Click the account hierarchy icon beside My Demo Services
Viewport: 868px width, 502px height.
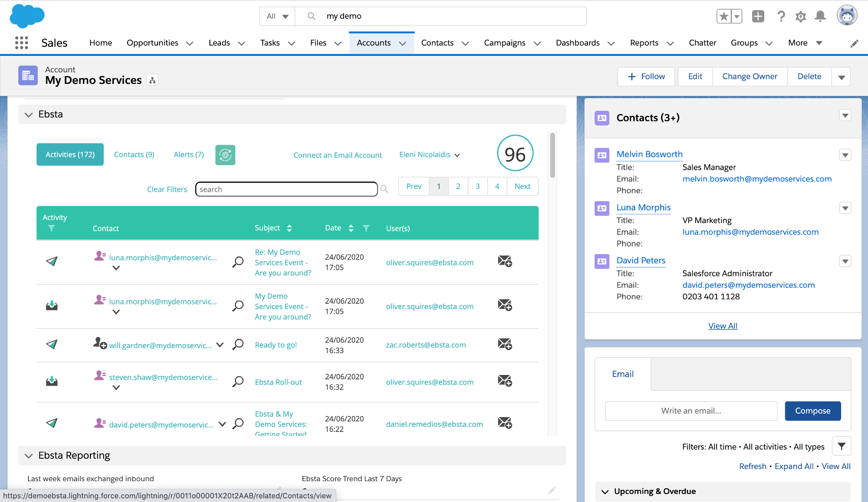(x=152, y=80)
